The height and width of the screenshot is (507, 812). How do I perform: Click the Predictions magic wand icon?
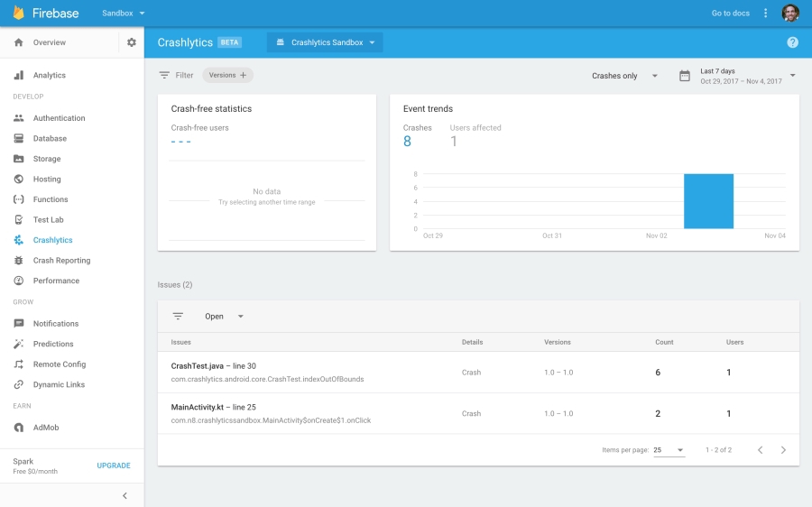tap(19, 344)
